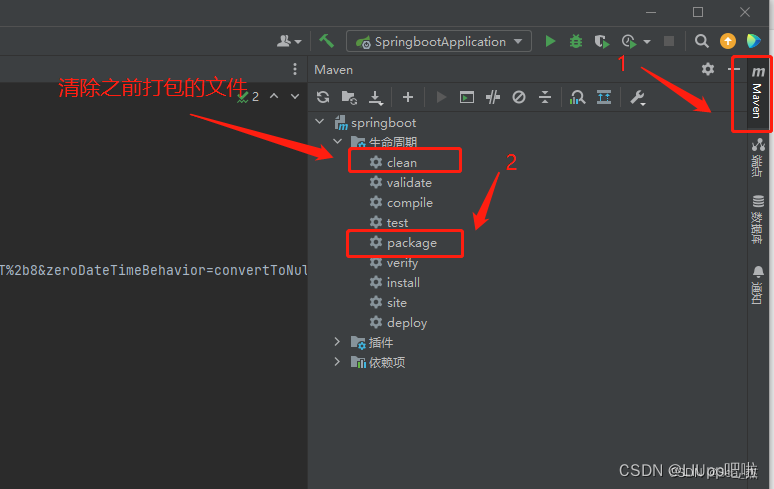This screenshot has height=489, width=774.
Task: Expand the 插件 plugins folder
Action: click(337, 341)
